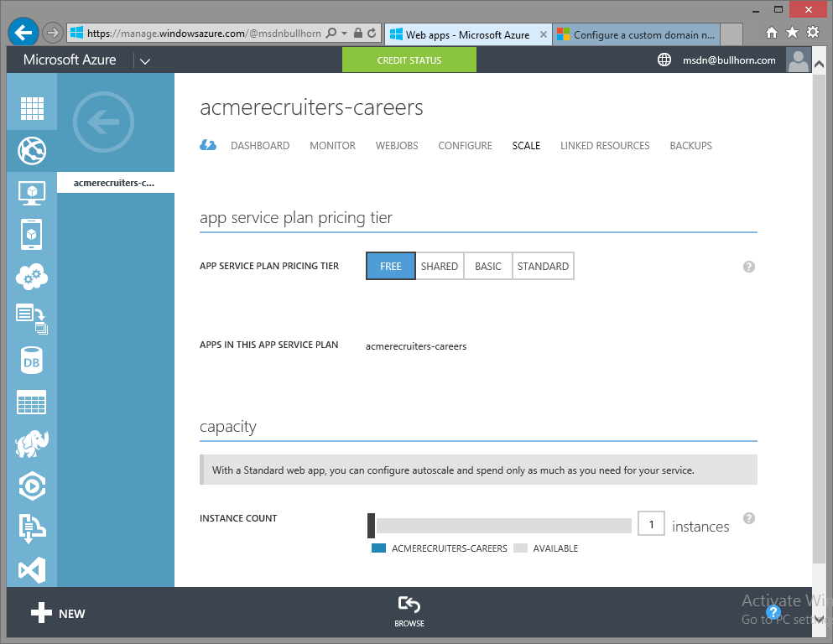
Task: Click the instance count slider track
Action: (503, 526)
